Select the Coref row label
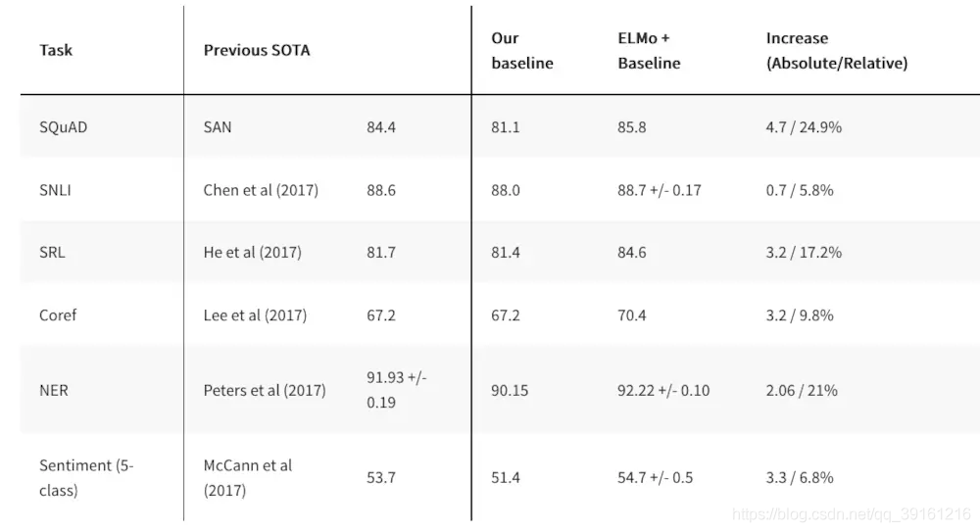Image resolution: width=980 pixels, height=532 pixels. (58, 315)
